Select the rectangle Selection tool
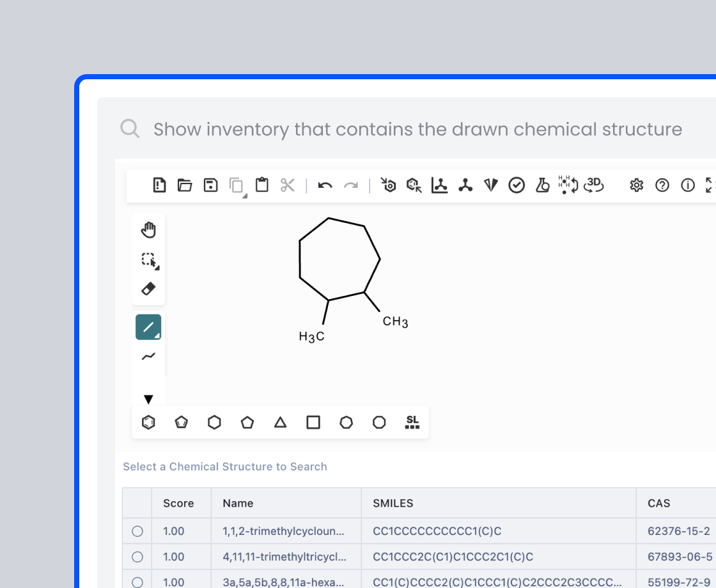The height and width of the screenshot is (588, 716). 148,259
